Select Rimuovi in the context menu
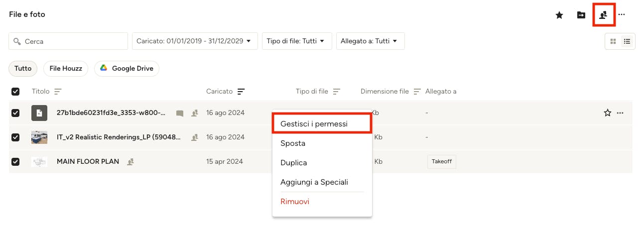This screenshot has height=230, width=644. coord(295,202)
